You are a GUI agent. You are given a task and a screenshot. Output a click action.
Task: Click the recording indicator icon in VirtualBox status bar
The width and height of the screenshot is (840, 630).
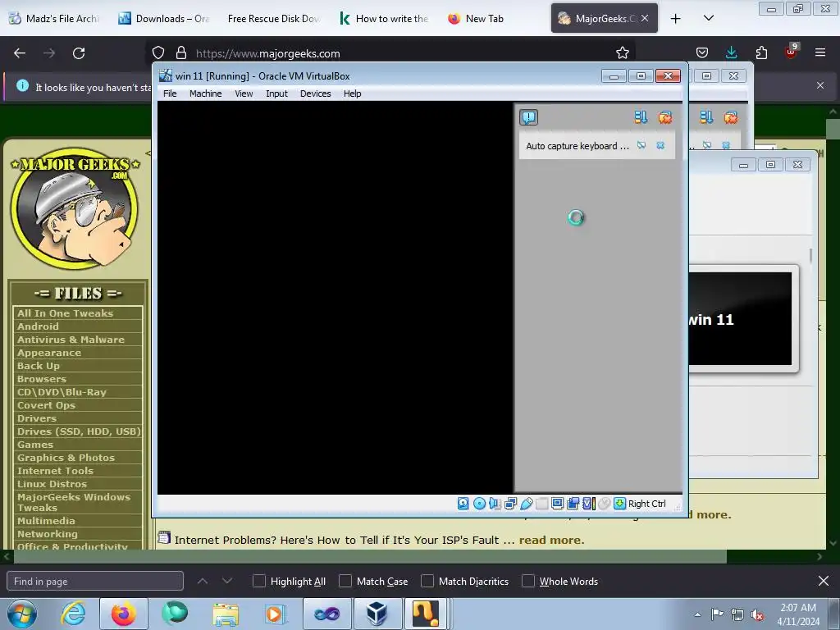click(x=573, y=504)
